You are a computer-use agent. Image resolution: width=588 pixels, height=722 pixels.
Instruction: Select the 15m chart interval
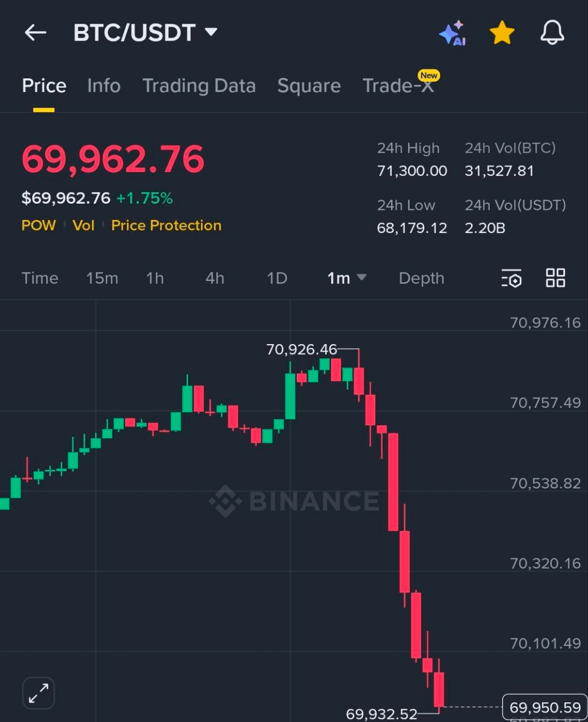pyautogui.click(x=102, y=278)
